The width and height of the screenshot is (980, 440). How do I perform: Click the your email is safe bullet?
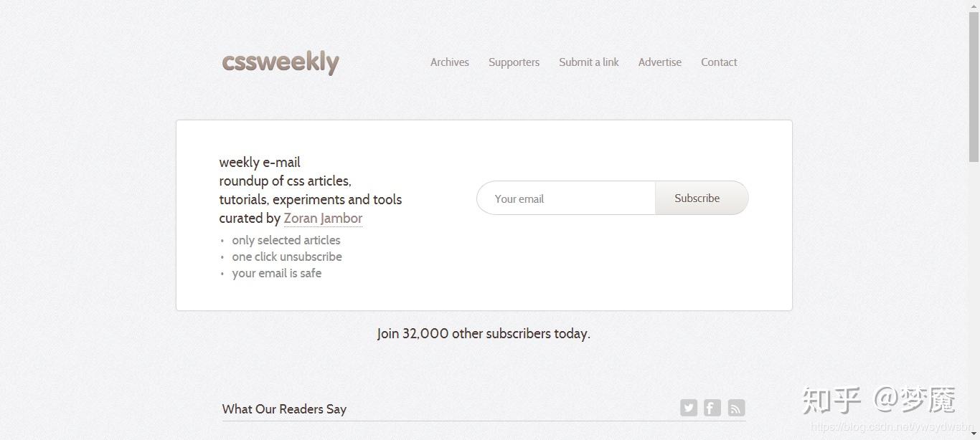(276, 273)
